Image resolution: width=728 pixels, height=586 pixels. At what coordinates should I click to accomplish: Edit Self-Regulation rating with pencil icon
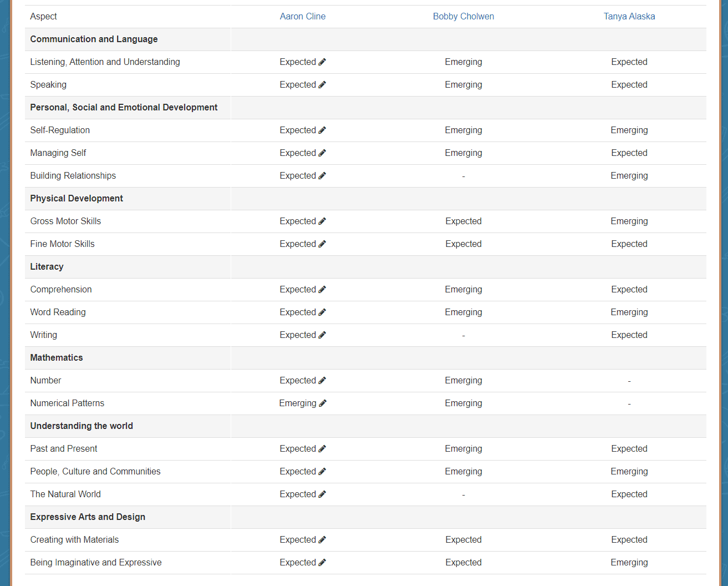click(322, 130)
